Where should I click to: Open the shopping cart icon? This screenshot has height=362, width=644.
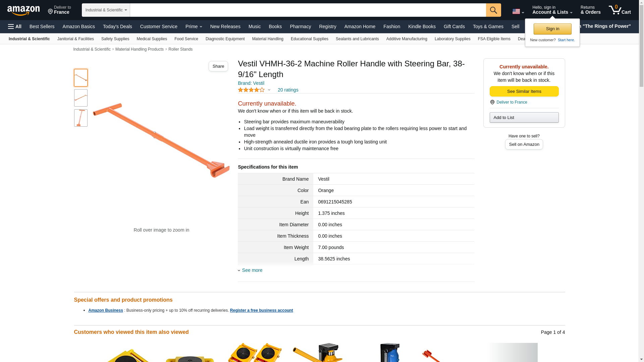tap(620, 10)
